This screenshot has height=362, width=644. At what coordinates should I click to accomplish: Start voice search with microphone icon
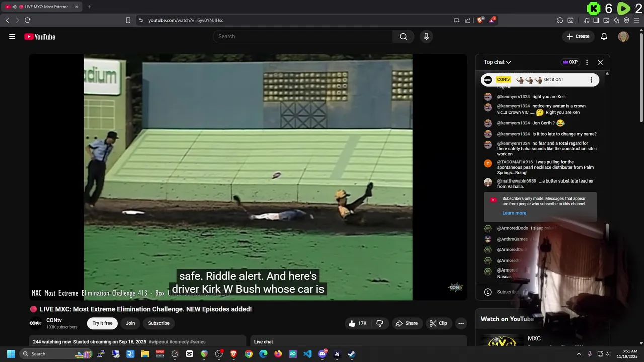point(426,36)
